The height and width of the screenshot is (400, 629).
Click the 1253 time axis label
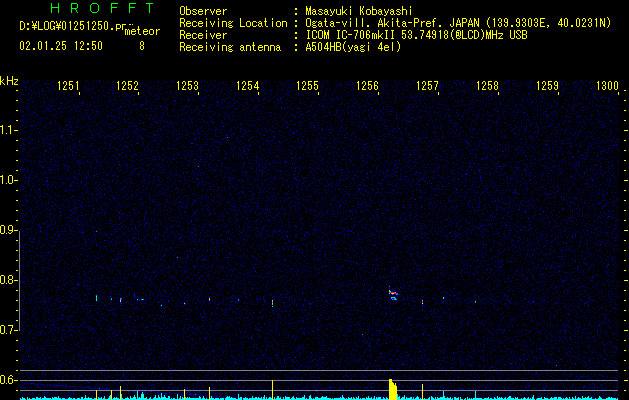click(x=188, y=86)
